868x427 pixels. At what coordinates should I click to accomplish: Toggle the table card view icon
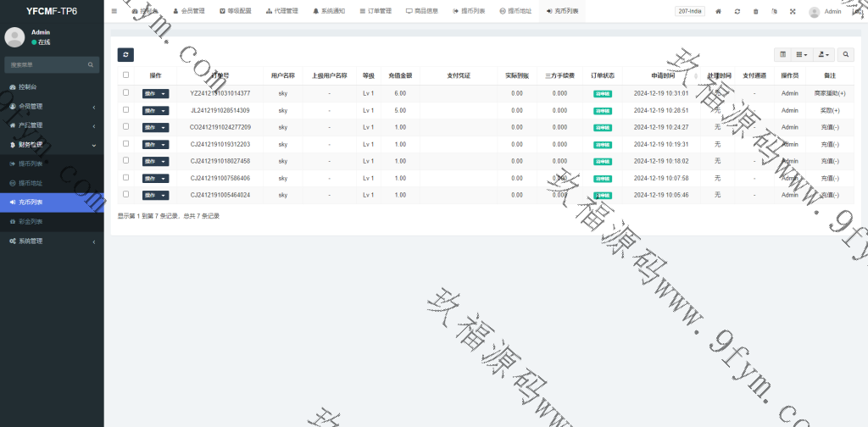click(782, 54)
